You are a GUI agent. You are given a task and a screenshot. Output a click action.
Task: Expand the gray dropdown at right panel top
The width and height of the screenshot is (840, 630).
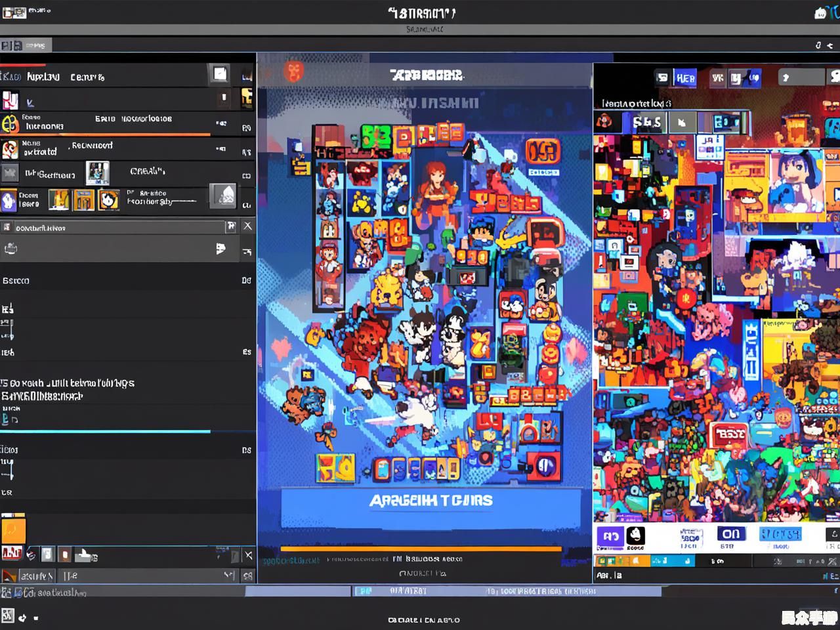pos(800,77)
